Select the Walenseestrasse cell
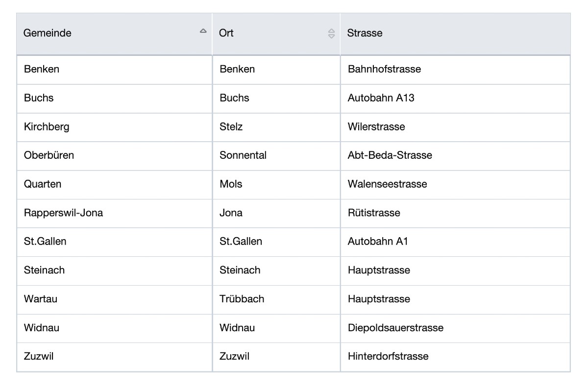588x392 pixels. pyautogui.click(x=455, y=185)
